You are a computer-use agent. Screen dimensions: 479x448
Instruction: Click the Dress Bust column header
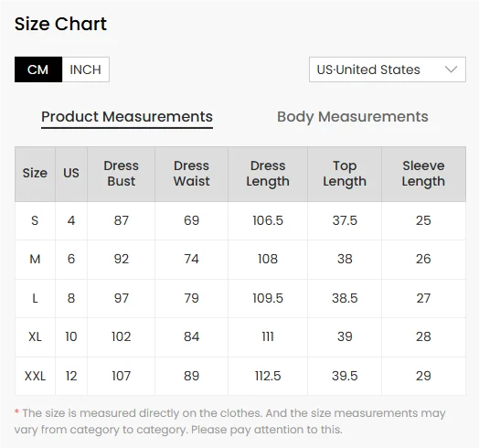121,174
